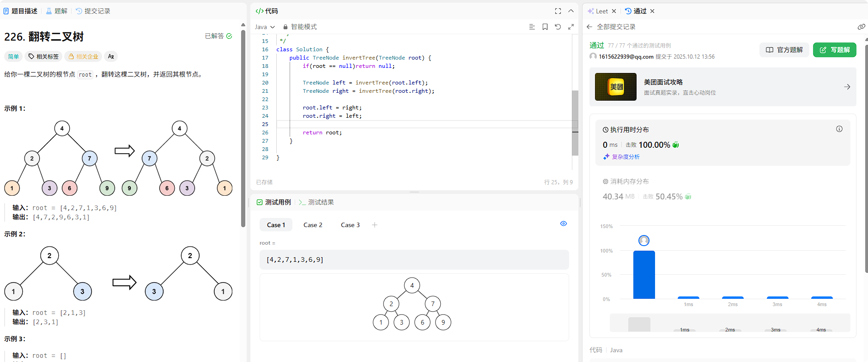Select the 题目描述 tab
This screenshot has height=362, width=868.
(x=20, y=11)
